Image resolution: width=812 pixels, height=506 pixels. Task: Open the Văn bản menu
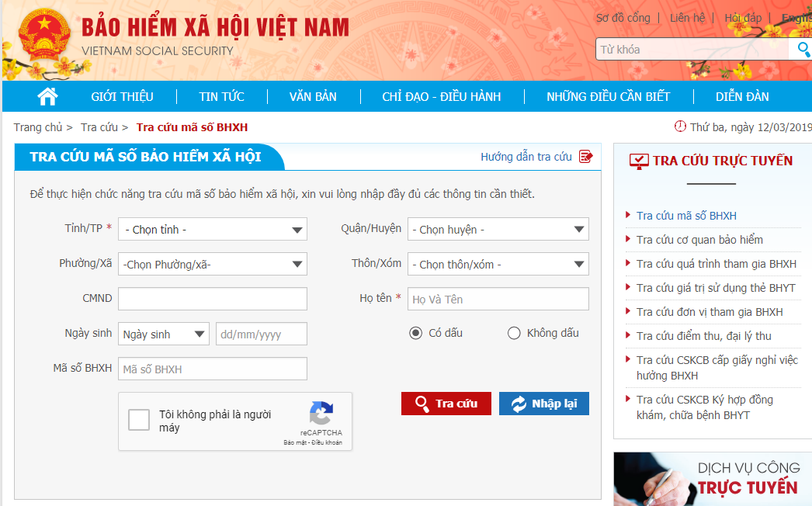pyautogui.click(x=313, y=96)
